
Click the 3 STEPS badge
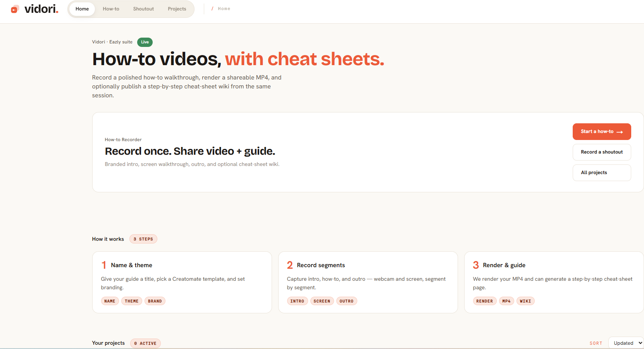[143, 239]
